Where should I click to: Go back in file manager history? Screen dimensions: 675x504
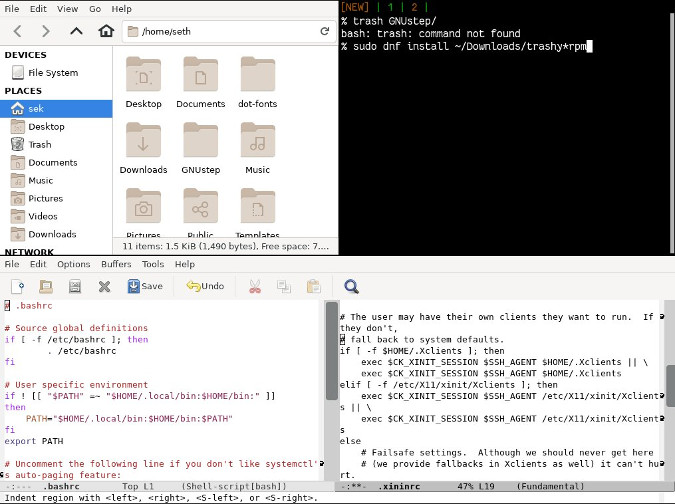coord(17,31)
